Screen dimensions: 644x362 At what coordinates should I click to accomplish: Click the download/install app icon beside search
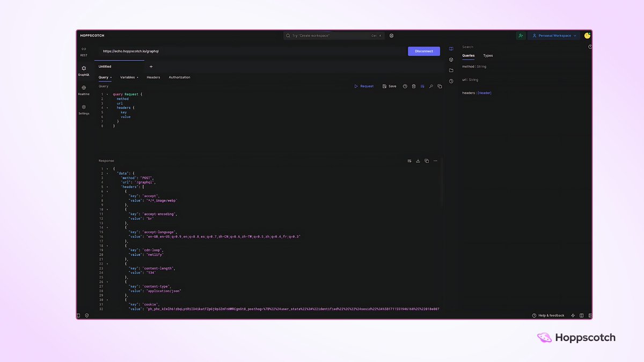391,35
